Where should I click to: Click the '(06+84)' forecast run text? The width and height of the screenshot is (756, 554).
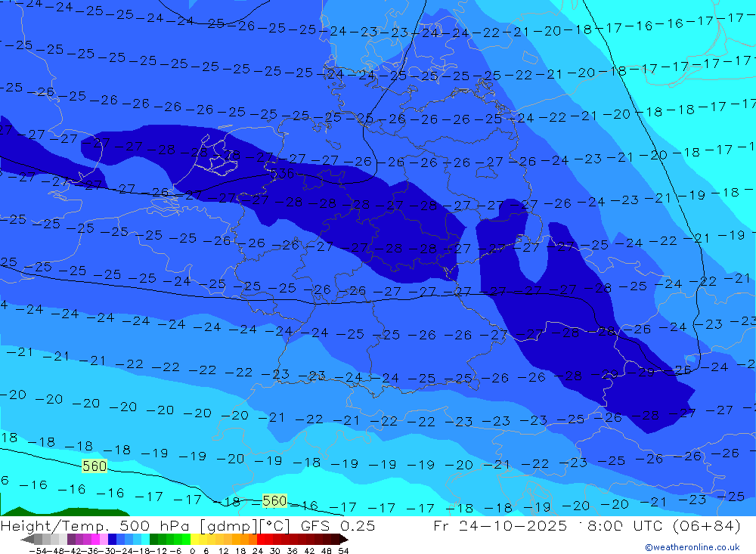tap(706, 525)
